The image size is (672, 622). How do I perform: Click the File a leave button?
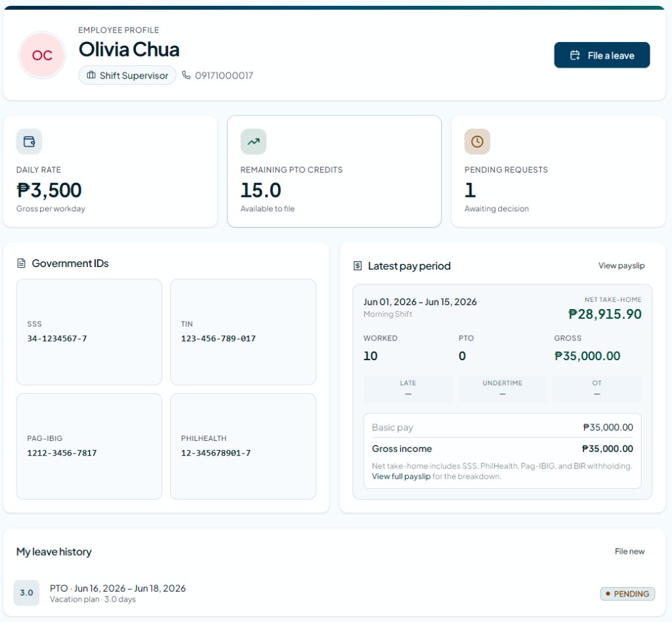pyautogui.click(x=602, y=55)
